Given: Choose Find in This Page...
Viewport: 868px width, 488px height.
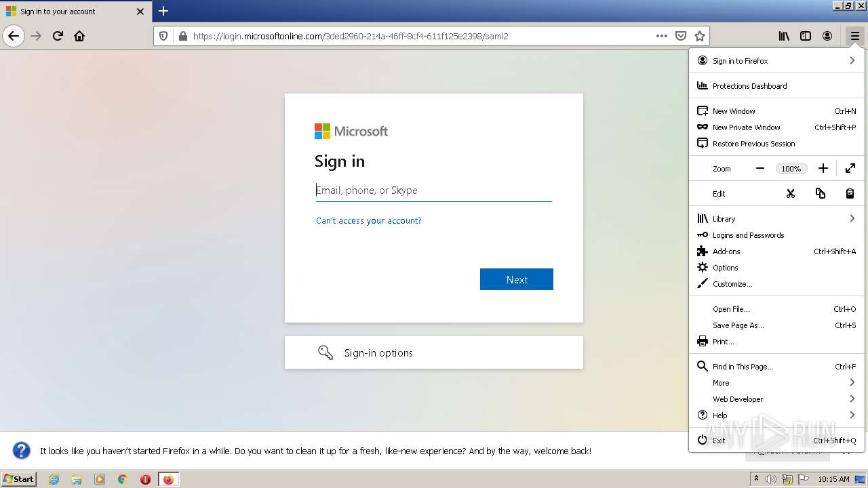Looking at the screenshot, I should [776, 367].
